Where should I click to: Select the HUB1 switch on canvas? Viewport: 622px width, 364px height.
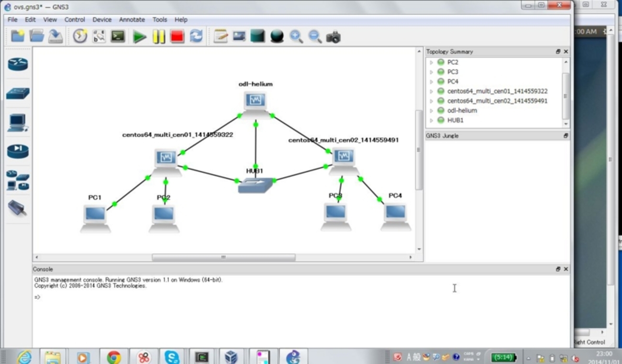255,185
